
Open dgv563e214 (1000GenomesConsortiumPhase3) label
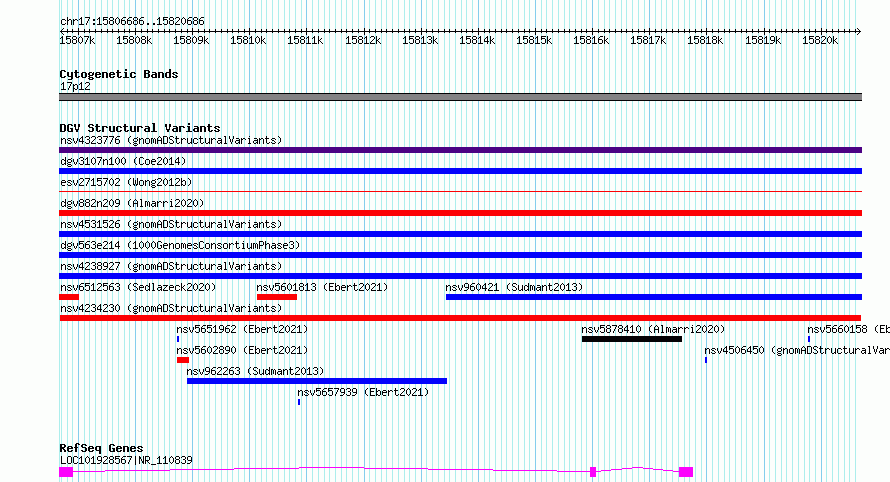coord(180,245)
